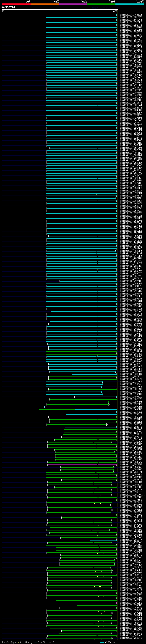The image size is (146, 644).
Task: Select the UniRef100_A5YW15 label
Action: pos(131,397)
